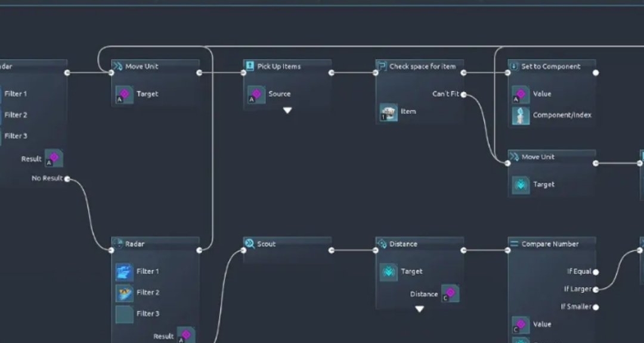Click the Target icon in the Distance node
The image size is (644, 343).
[x=388, y=272]
